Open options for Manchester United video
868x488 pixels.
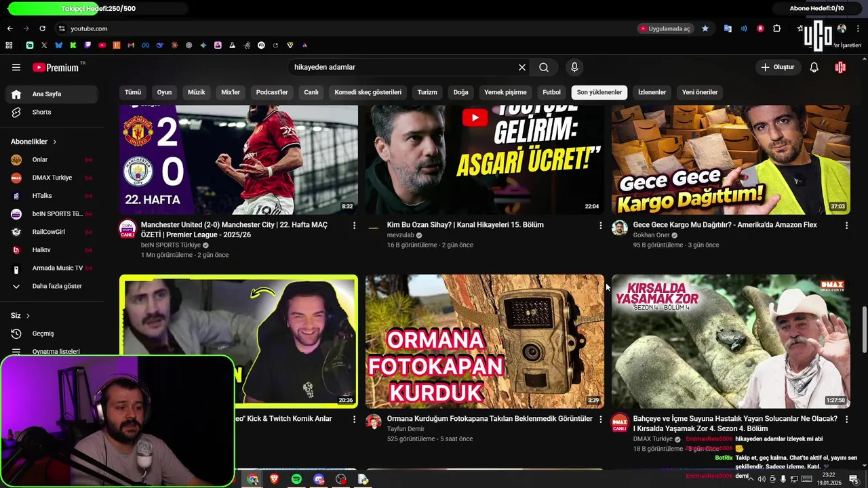354,225
